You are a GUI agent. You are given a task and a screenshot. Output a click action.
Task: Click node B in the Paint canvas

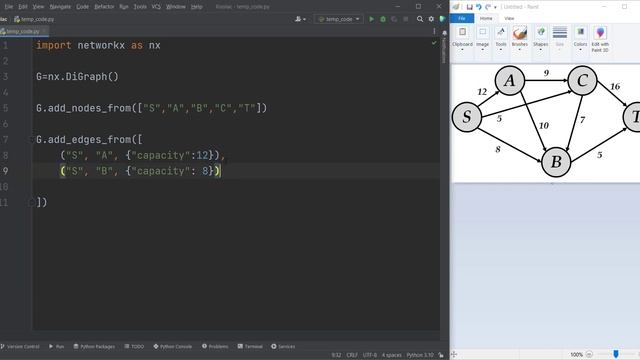coord(556,162)
